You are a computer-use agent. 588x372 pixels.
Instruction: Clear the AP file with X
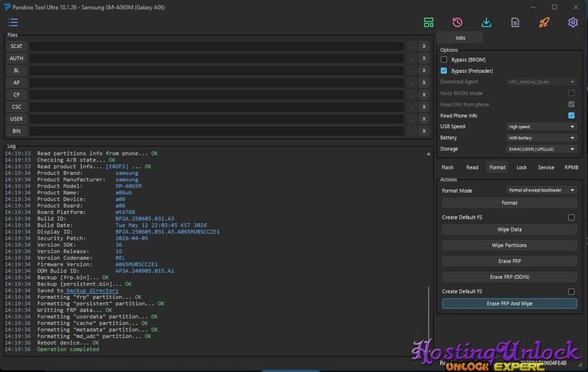(424, 83)
